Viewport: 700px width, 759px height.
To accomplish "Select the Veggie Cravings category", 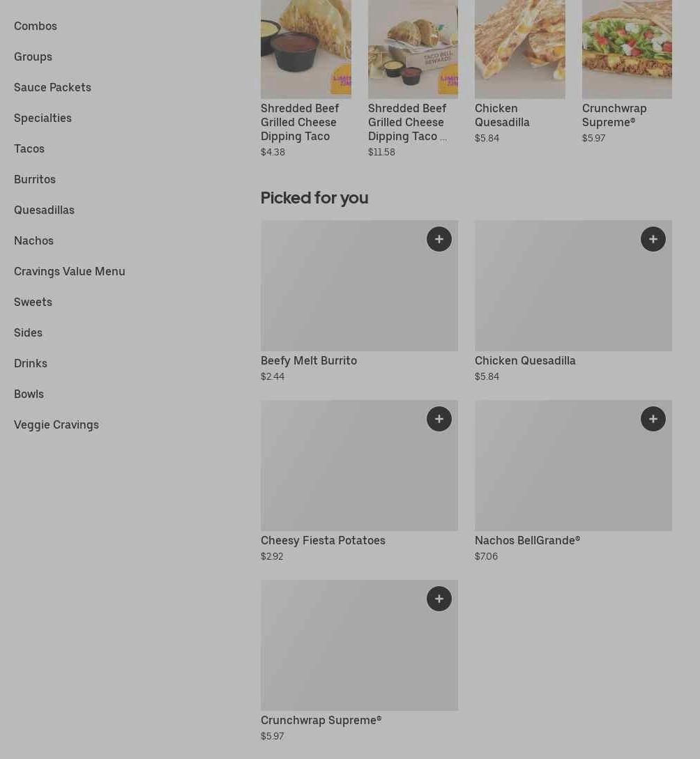I will [56, 424].
